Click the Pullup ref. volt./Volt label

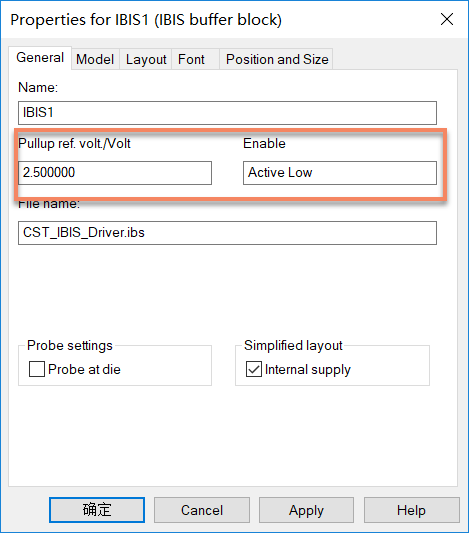click(x=74, y=143)
